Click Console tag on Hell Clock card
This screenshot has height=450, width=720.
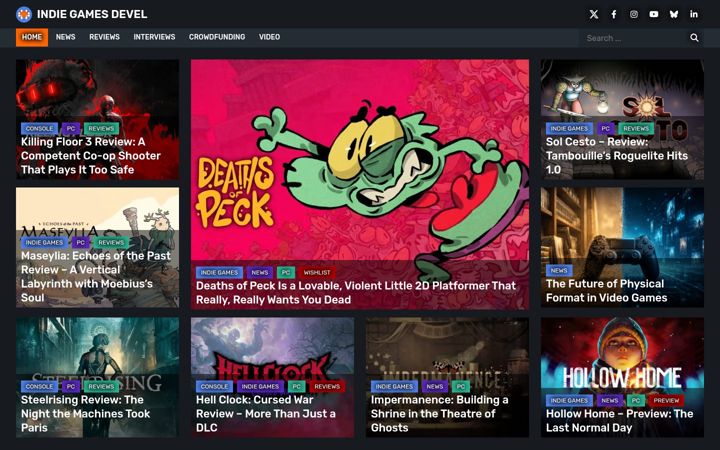click(x=214, y=387)
